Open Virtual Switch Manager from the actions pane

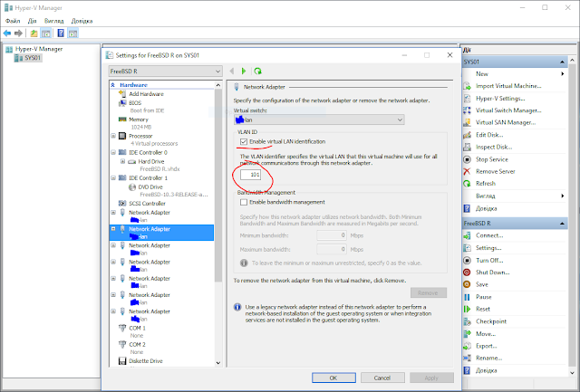click(x=510, y=110)
